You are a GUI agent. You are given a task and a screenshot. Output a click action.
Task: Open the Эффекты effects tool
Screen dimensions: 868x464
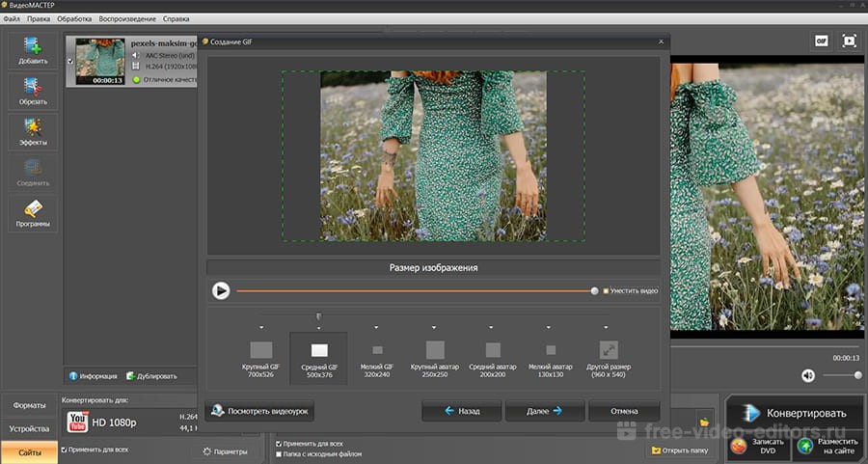pyautogui.click(x=32, y=132)
